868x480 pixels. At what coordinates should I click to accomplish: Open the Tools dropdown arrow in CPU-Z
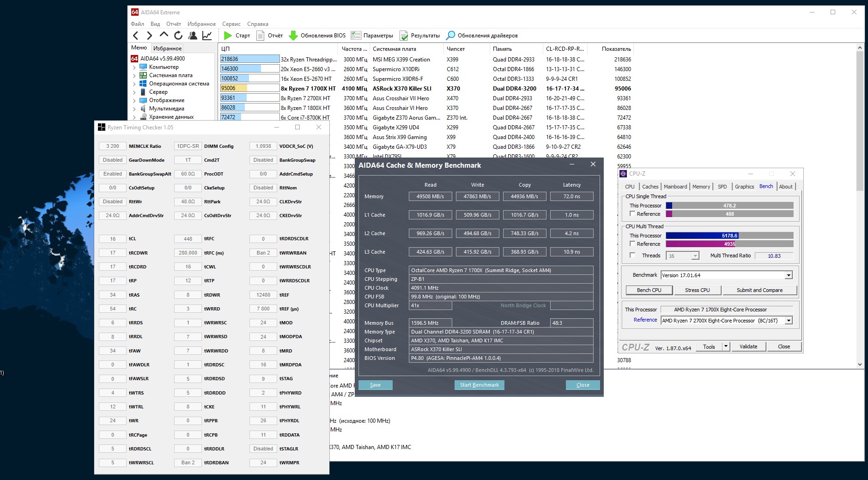click(726, 346)
